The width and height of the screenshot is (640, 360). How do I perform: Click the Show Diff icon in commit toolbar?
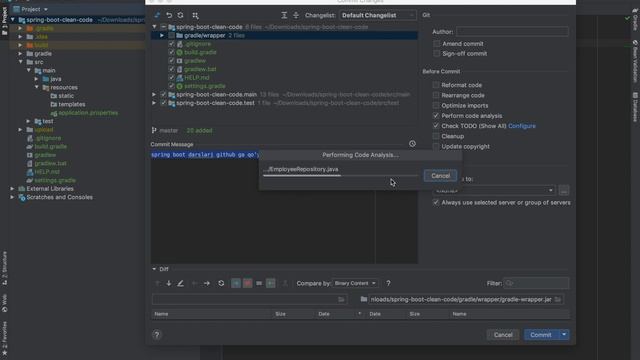coord(157,15)
